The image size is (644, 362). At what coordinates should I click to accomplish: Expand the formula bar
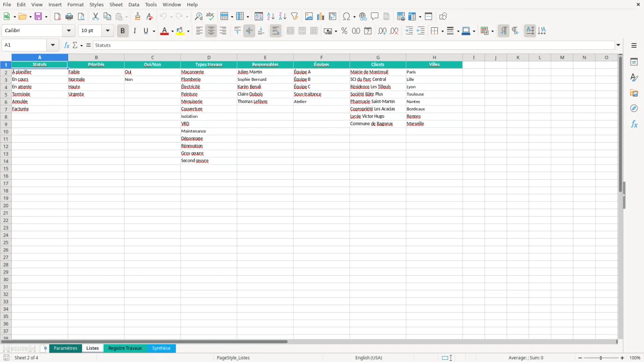pyautogui.click(x=618, y=46)
